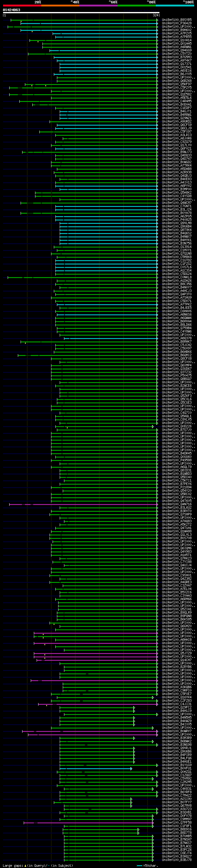Open UniRef100_A9T4K7 entry
This screenshot has height=868, width=197.
point(177,60)
